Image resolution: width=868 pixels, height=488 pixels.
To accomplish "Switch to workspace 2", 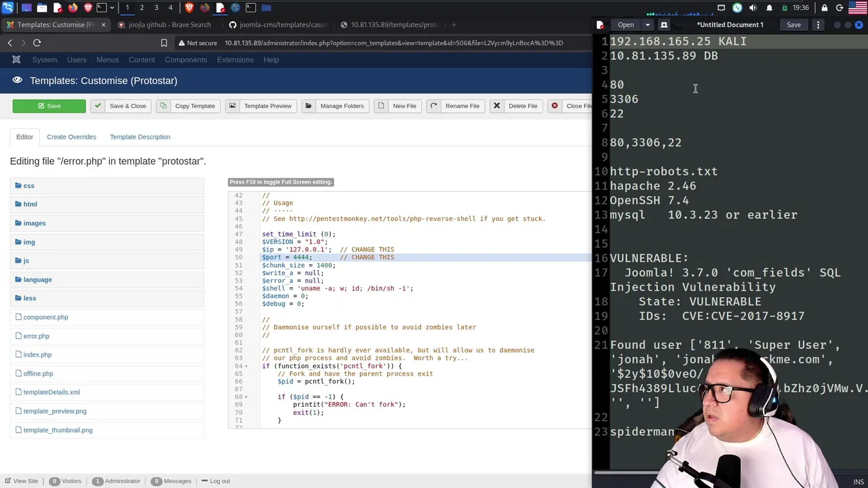I will pos(142,7).
